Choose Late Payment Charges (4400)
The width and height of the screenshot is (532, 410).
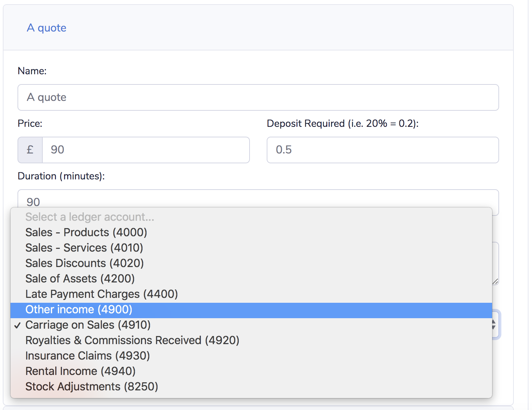tap(251, 294)
